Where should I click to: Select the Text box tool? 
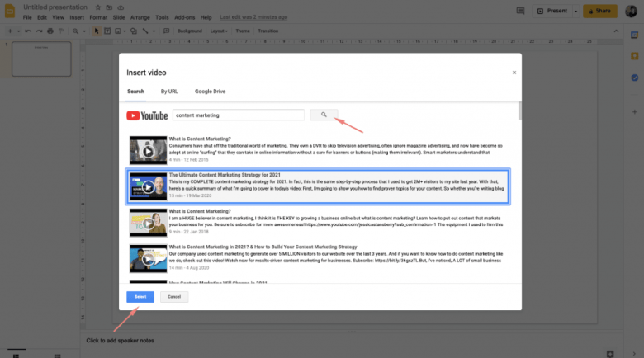point(107,31)
